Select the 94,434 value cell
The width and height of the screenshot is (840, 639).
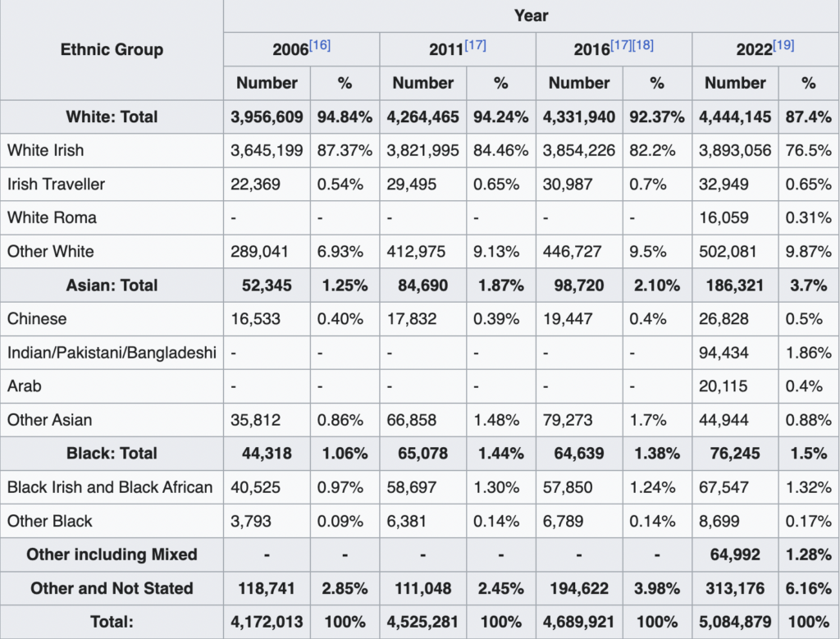[724, 353]
